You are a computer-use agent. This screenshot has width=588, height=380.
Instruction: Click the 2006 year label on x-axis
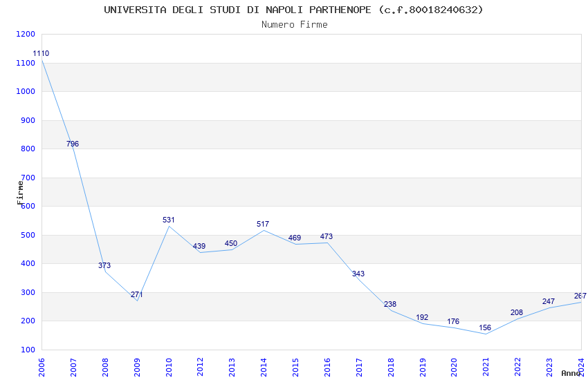pyautogui.click(x=42, y=367)
